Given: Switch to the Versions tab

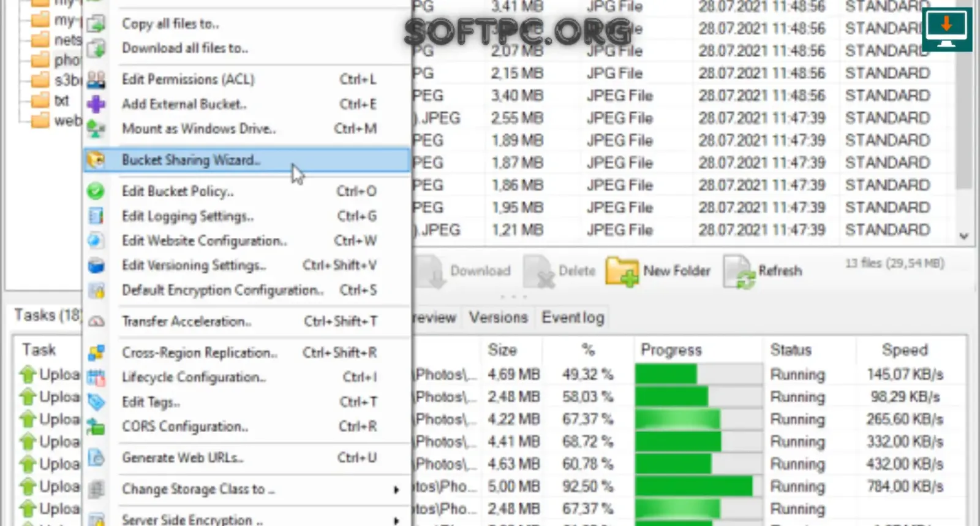Looking at the screenshot, I should 499,318.
